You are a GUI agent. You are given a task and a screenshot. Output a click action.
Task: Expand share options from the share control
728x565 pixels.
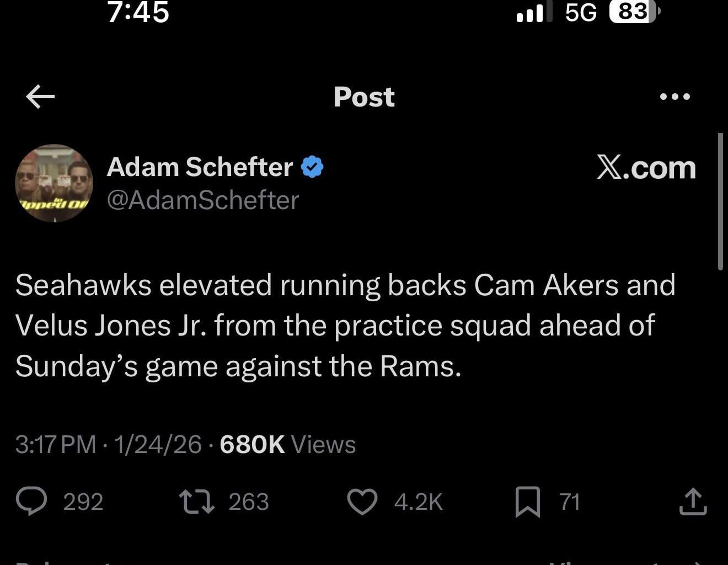[x=693, y=502]
